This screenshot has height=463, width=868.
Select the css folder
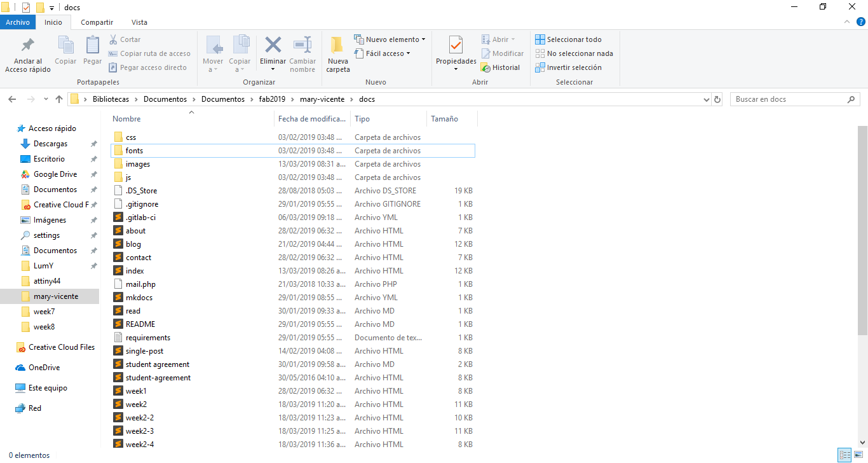(x=292, y=137)
